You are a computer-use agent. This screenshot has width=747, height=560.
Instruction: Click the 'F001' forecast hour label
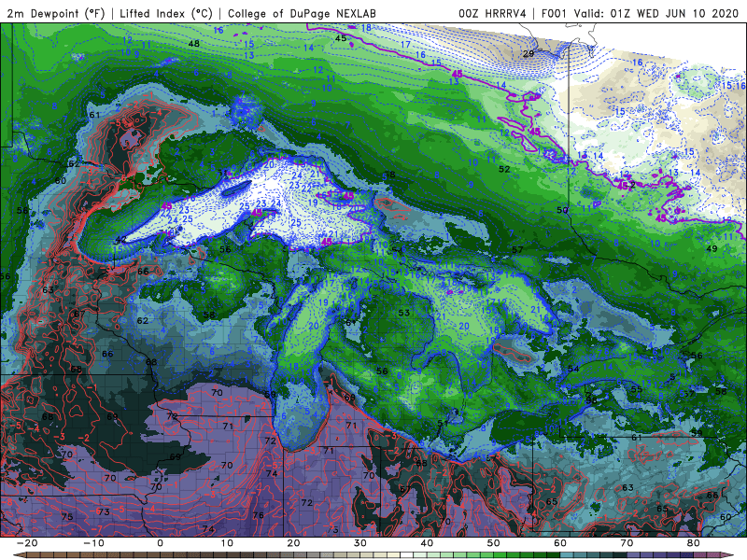coord(555,14)
